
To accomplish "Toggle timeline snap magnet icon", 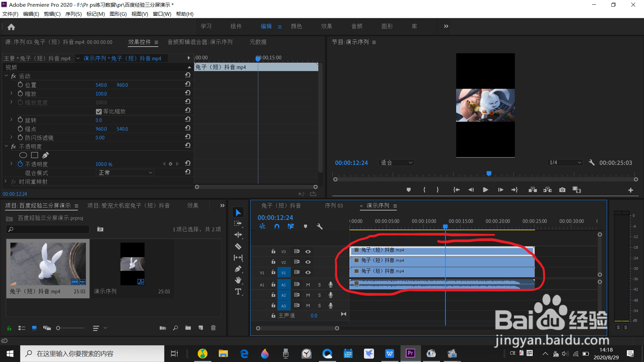I will coord(277,227).
